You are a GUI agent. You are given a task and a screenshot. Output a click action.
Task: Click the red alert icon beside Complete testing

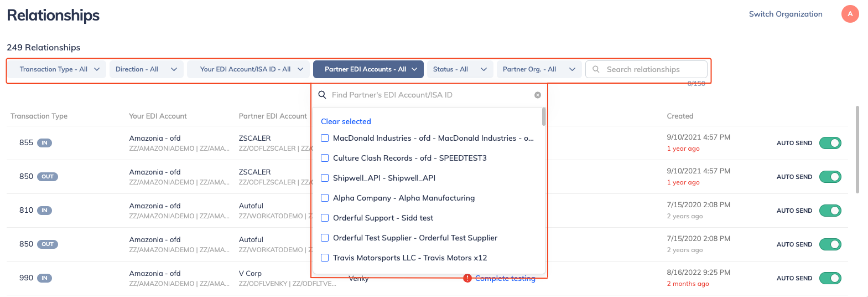point(467,278)
